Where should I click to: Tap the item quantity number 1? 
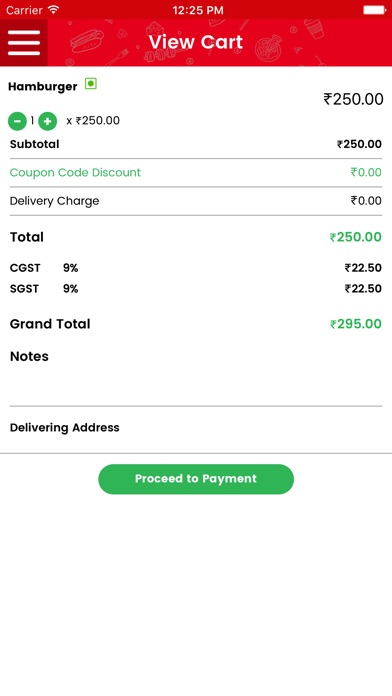pos(32,121)
